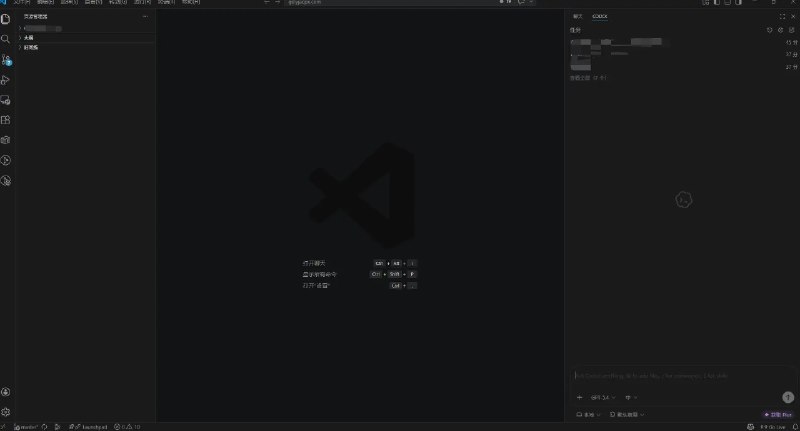Open the 文件(F) menu
Viewport: 800px width, 431px height.
pos(22,2)
